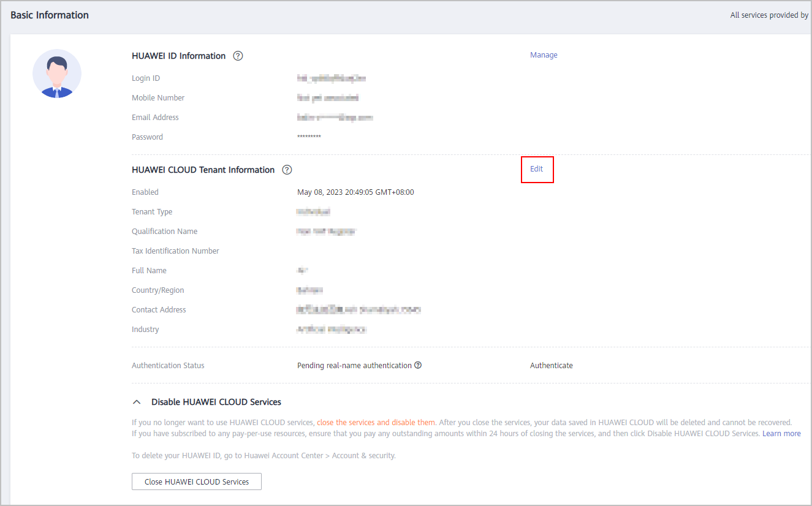This screenshot has height=506, width=812.
Task: Click the 'All services provided by' text
Action: (x=769, y=15)
